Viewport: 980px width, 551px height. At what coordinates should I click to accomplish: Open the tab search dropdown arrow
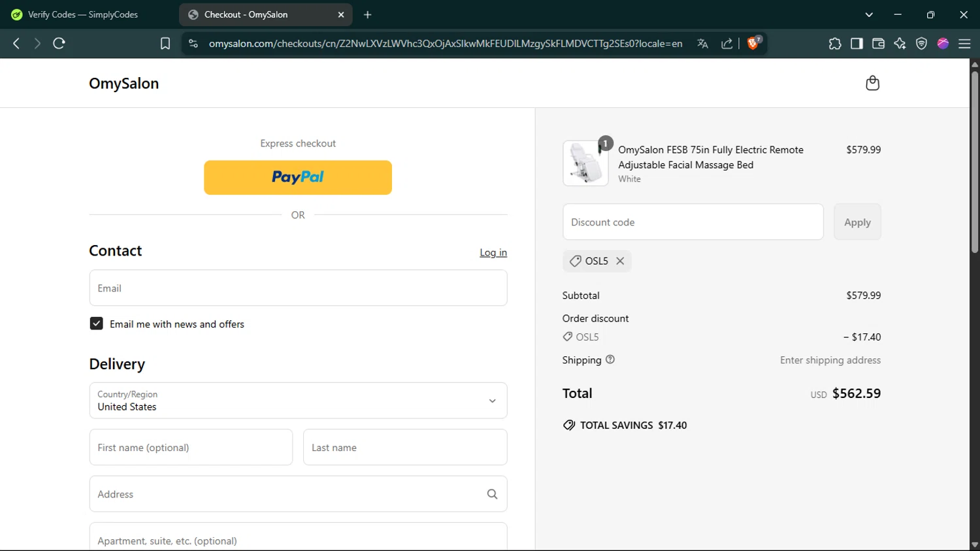point(869,14)
